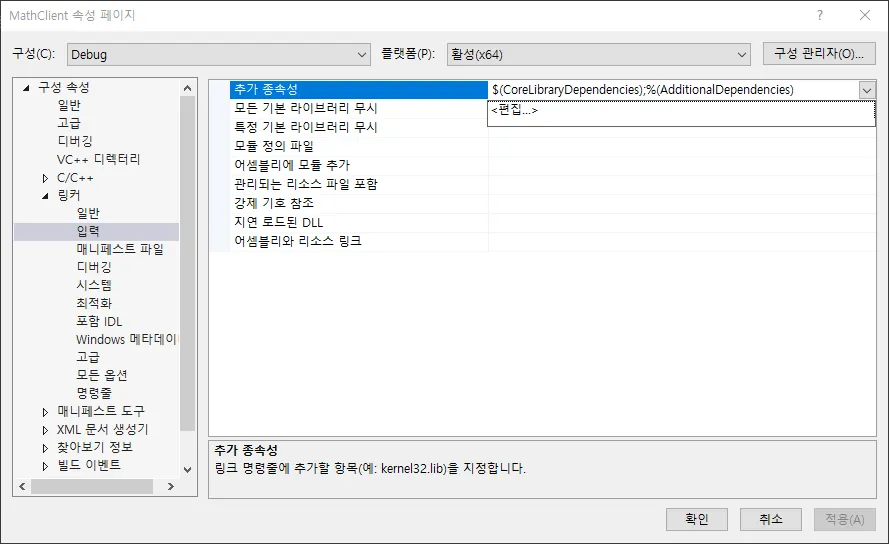Open the 추가 종속성 value dropdown arrow

click(867, 90)
